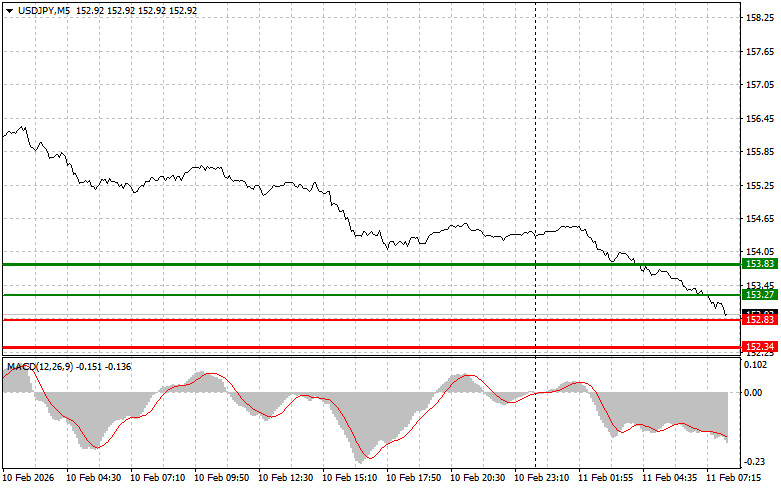The width and height of the screenshot is (781, 489).
Task: Click the 155.85 price scale label
Action: tap(760, 152)
